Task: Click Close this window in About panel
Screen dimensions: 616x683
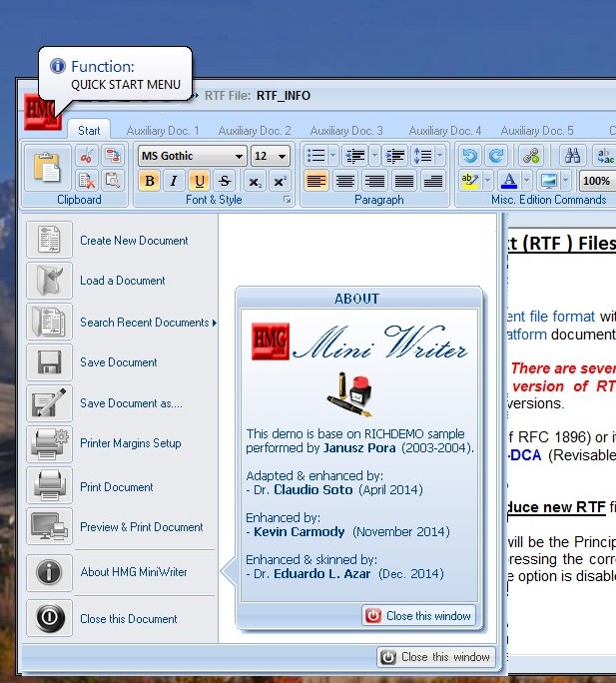Action: tap(418, 615)
